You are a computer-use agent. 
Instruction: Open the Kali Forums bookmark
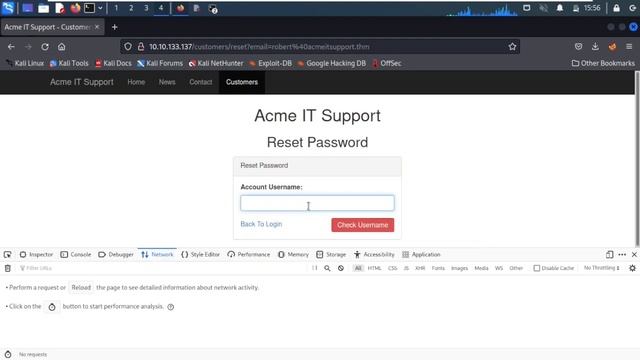(x=160, y=63)
